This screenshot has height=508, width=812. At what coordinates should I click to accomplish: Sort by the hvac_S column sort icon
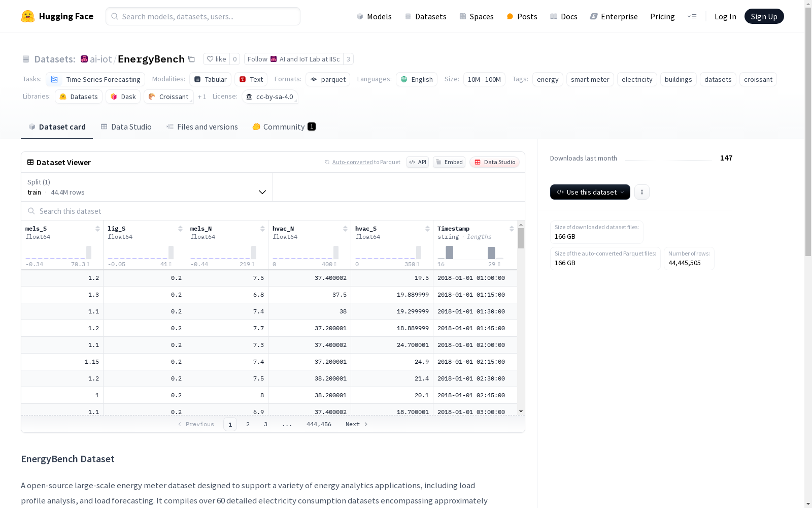click(427, 229)
